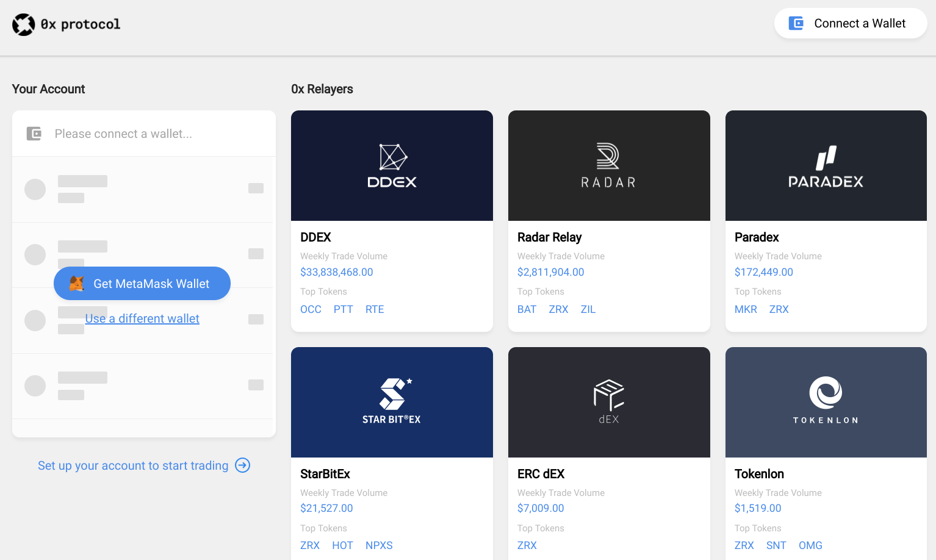Select NPXS token under StarBitEx
Screen dimensions: 936x560
pos(379,545)
